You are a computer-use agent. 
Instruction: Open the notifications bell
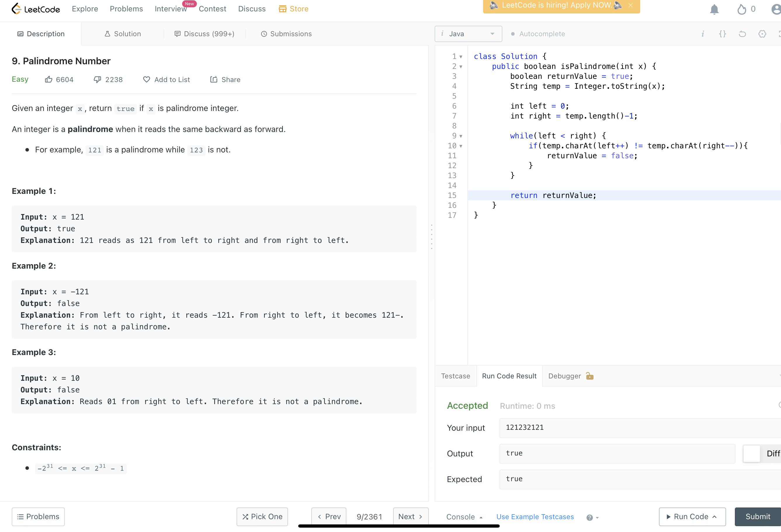pos(714,9)
